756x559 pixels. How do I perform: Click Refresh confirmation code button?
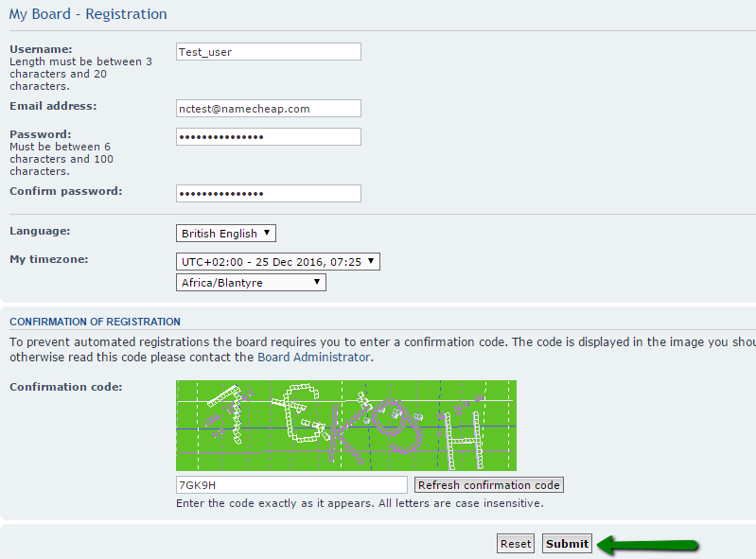[489, 485]
